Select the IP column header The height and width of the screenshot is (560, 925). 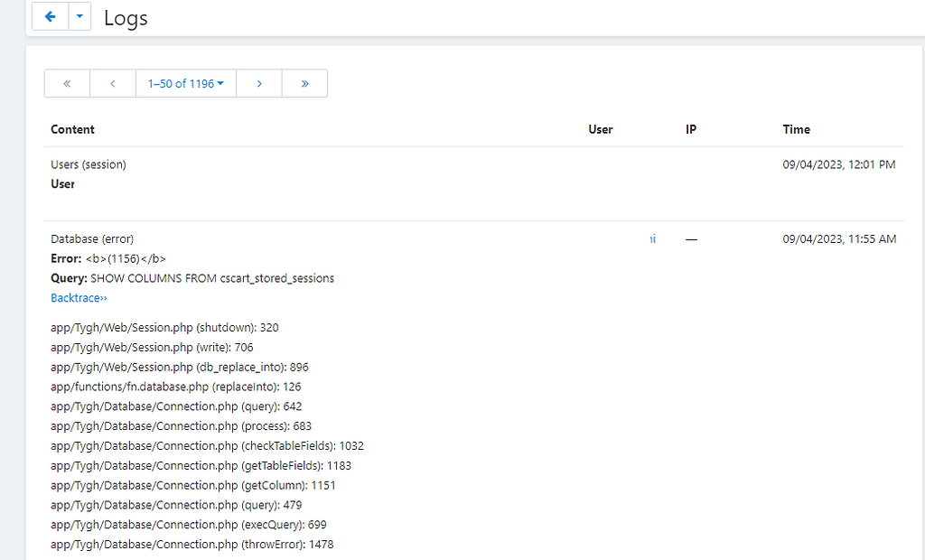tap(691, 129)
